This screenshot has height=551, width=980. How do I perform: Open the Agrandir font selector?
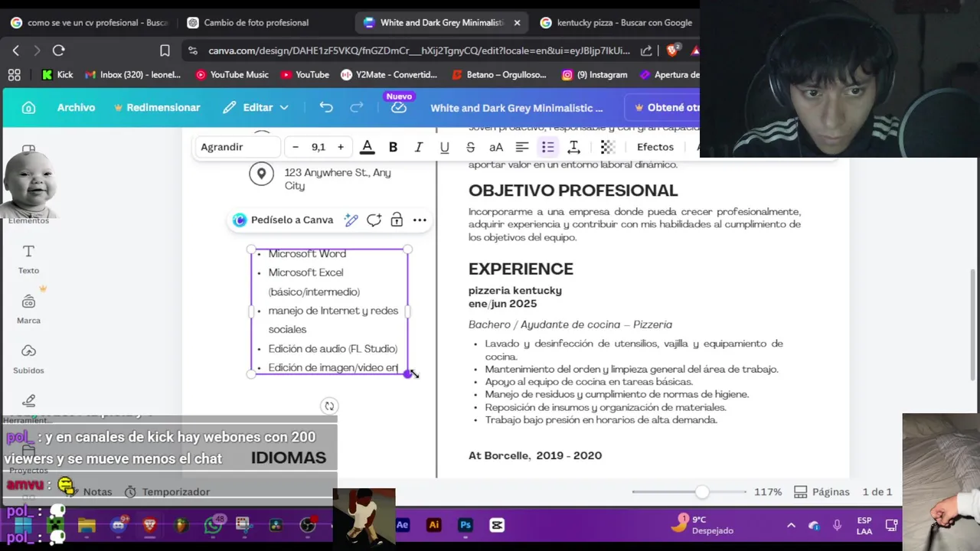point(236,147)
